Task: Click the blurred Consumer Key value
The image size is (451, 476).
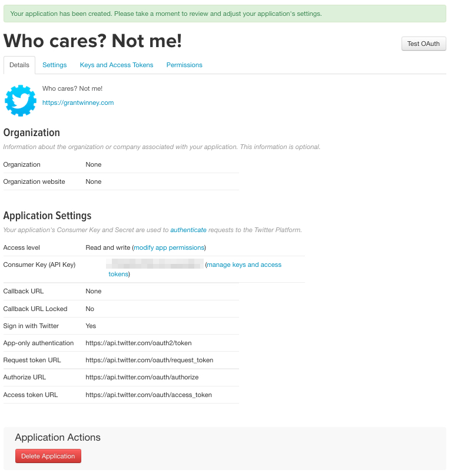Action: click(x=155, y=264)
